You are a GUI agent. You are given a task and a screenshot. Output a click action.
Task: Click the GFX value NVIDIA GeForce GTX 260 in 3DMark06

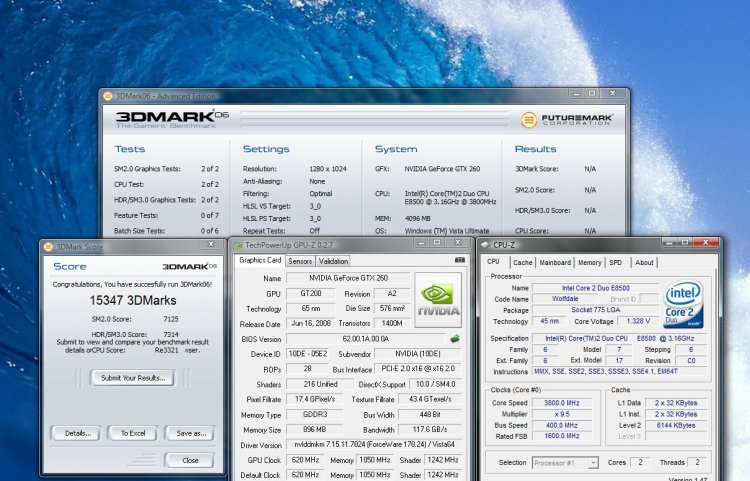click(x=442, y=169)
